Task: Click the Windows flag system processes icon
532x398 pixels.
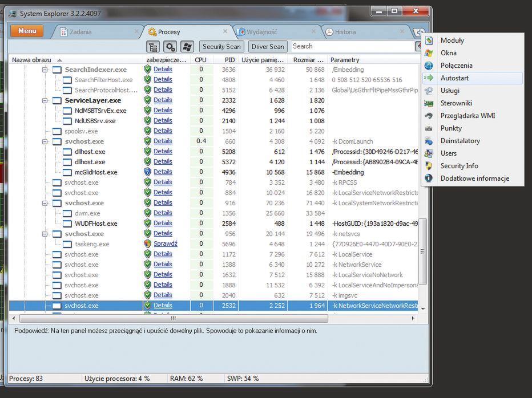Action: click(x=187, y=47)
